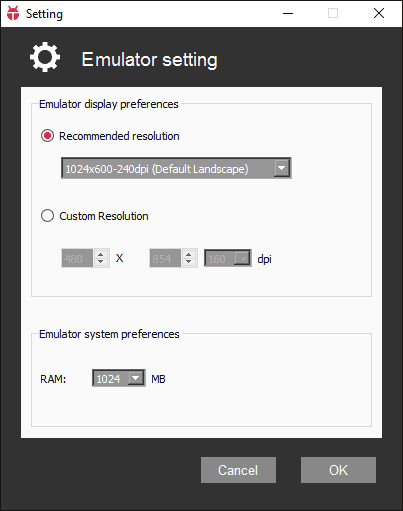Select the Recommended resolution radio button
The image size is (403, 511).
tap(47, 136)
